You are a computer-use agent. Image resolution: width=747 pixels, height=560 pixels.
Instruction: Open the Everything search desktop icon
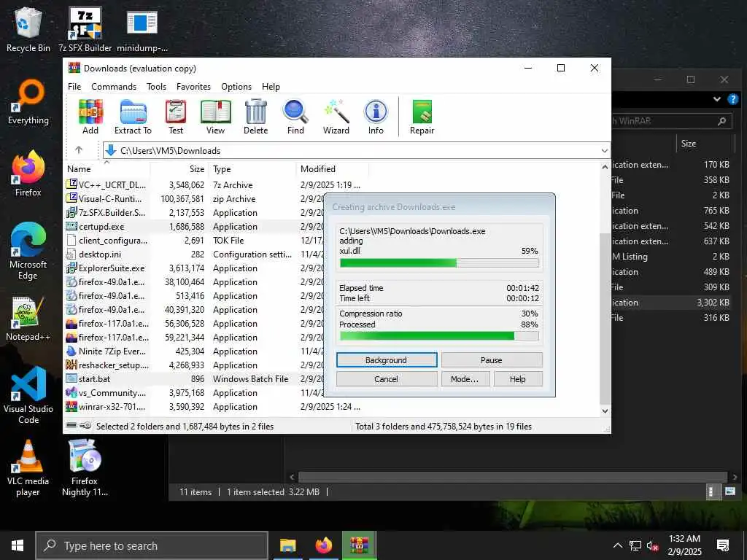pos(28,102)
